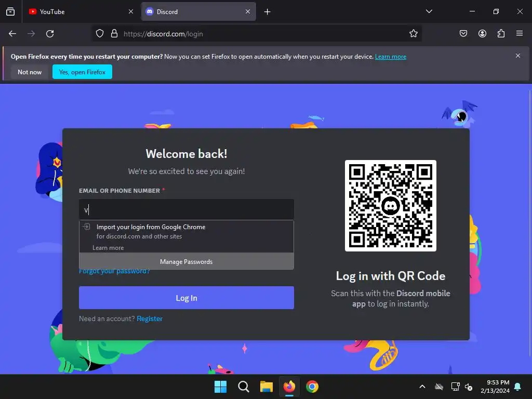Expand the list all tabs chevron
Screen dimensions: 532x399
tap(429, 11)
